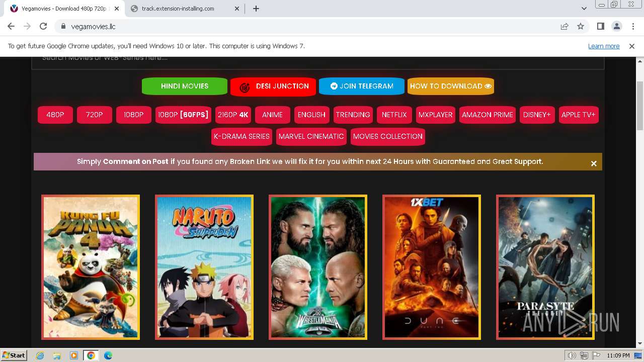Click the Search Movies input field

[x=318, y=62]
